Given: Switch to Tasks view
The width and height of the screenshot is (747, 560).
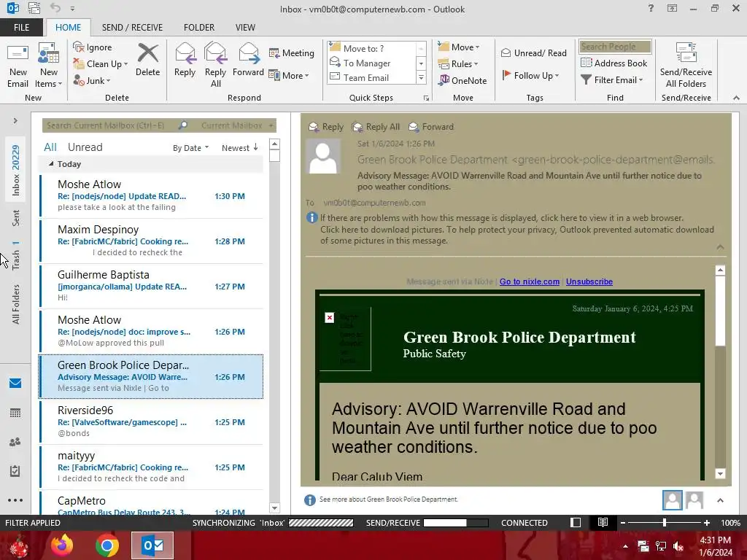Looking at the screenshot, I should click(15, 471).
